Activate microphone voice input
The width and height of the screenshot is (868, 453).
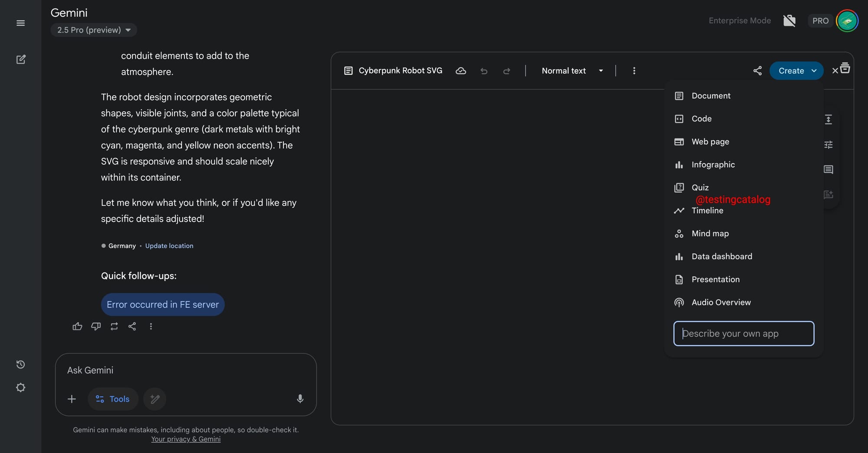point(300,399)
